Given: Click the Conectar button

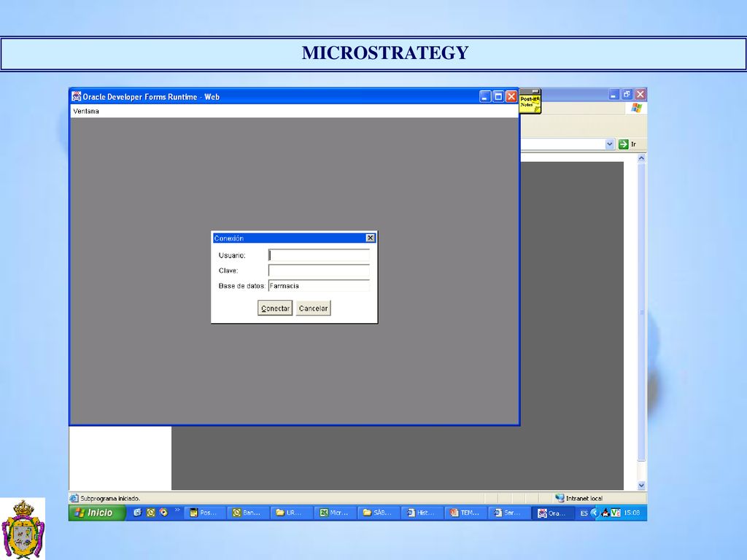Looking at the screenshot, I should 275,308.
